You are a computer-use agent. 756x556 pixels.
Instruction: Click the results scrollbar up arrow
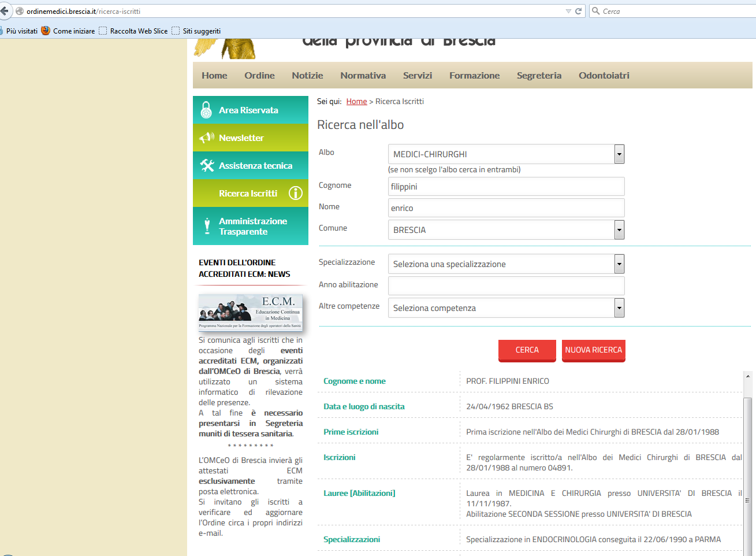748,376
